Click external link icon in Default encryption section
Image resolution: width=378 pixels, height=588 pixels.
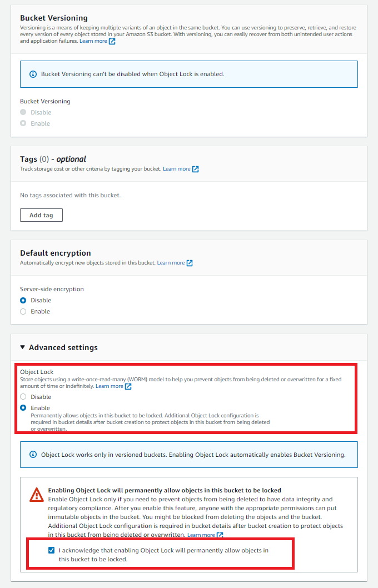190,263
